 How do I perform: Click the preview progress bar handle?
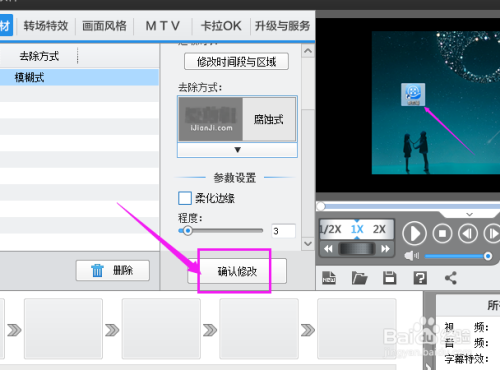(321, 206)
